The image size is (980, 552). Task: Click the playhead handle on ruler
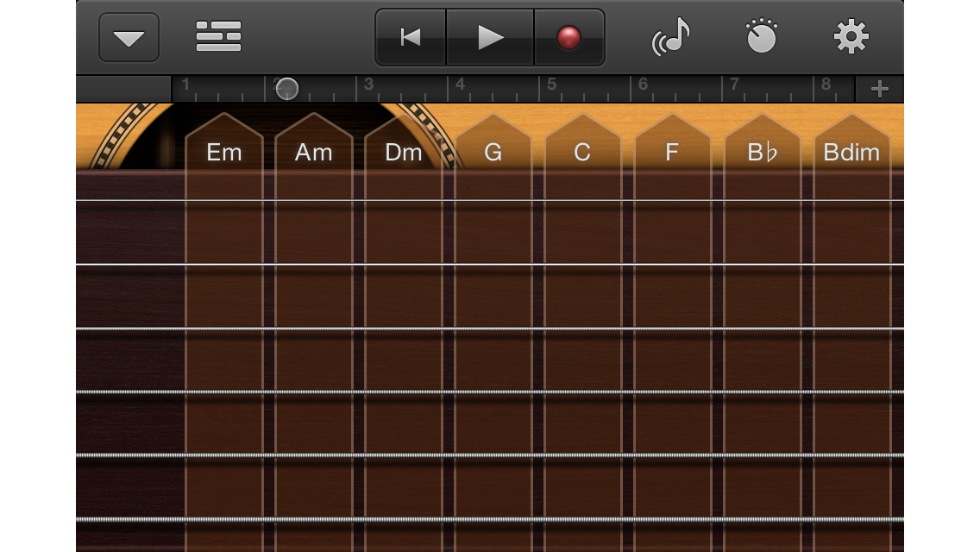[287, 89]
